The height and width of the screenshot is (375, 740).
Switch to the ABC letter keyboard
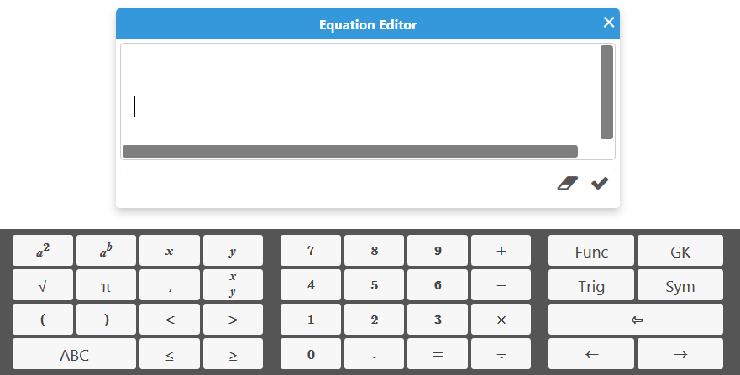coord(74,354)
